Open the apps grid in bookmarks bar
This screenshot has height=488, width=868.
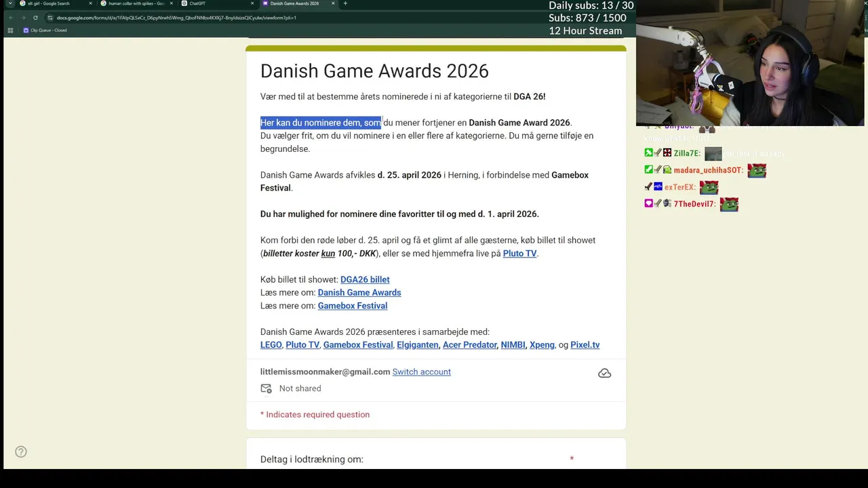click(10, 30)
